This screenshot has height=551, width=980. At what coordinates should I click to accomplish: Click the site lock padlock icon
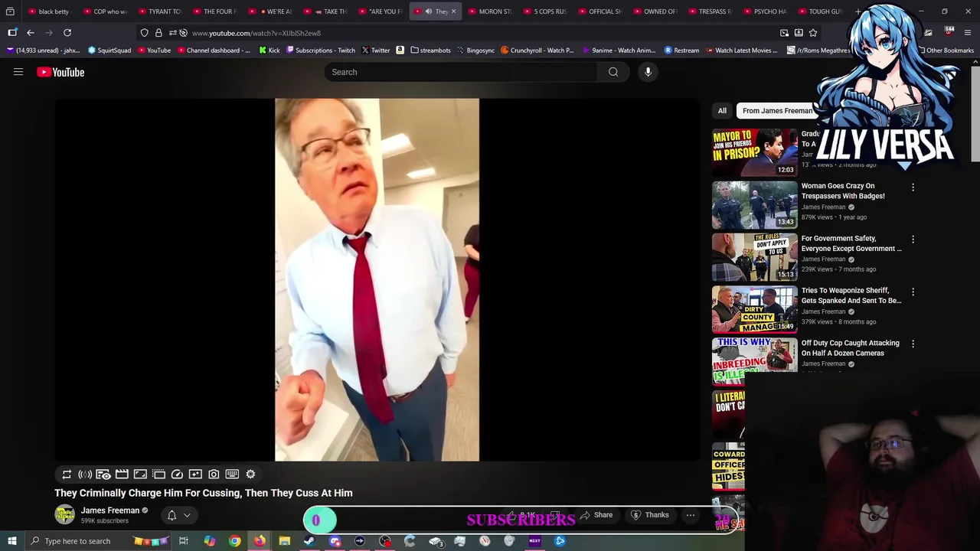[x=158, y=33]
